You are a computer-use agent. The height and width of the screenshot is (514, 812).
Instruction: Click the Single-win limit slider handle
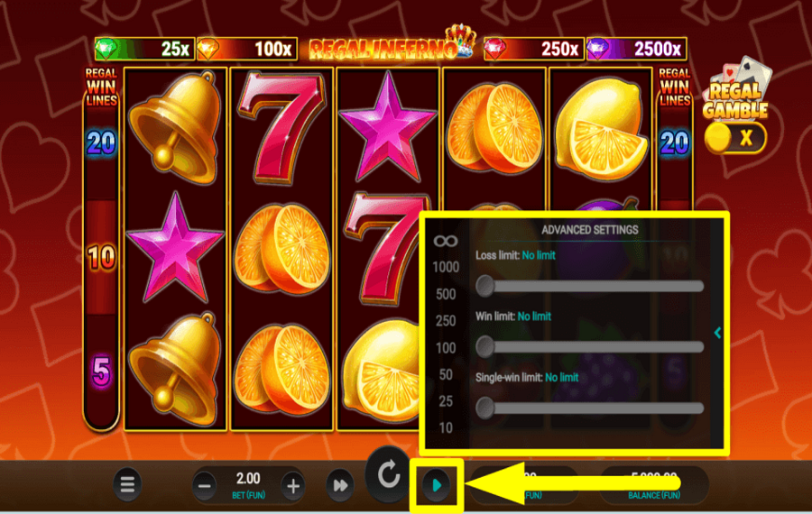click(x=485, y=408)
